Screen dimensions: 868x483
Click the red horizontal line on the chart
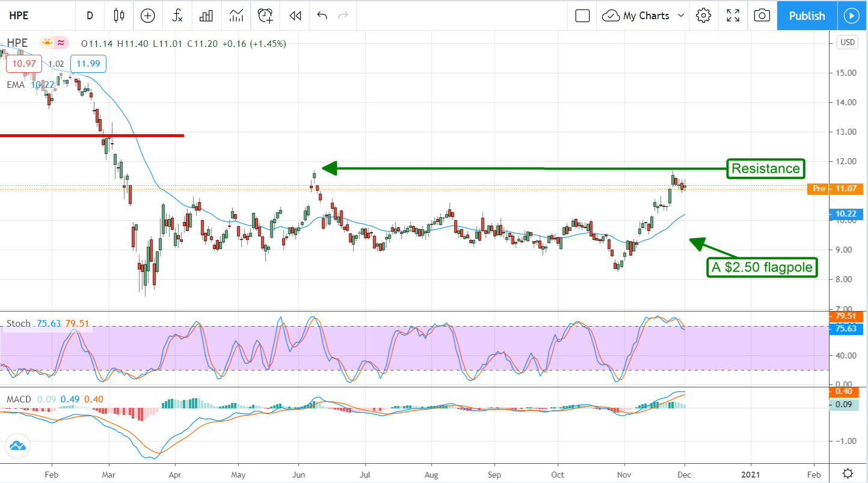(x=91, y=135)
